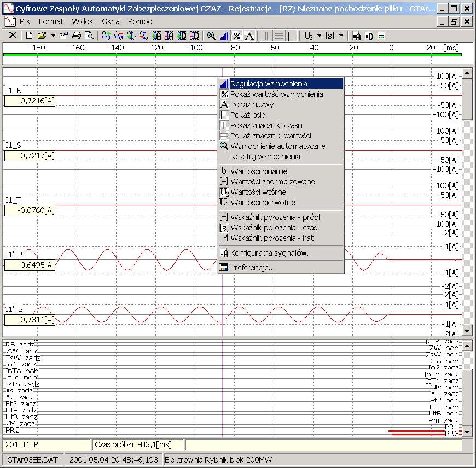Print the recording using the printer icon
The image size is (476, 468).
77,36
